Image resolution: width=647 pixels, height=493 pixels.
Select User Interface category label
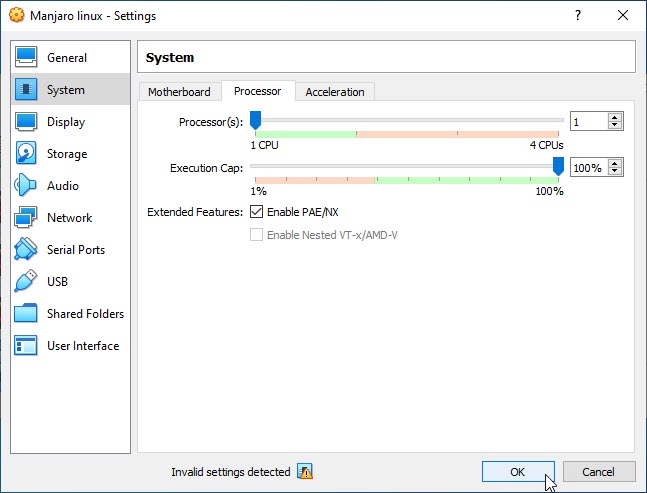(83, 346)
